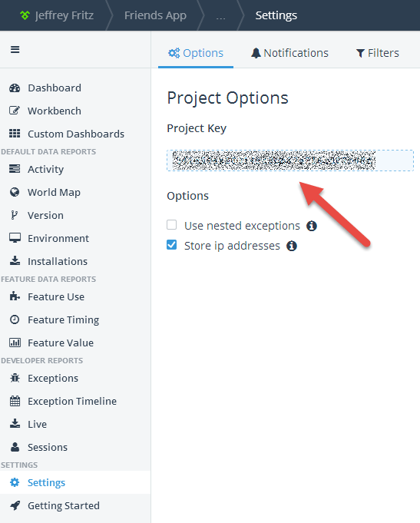Click the World Map globe icon

[x=15, y=192]
